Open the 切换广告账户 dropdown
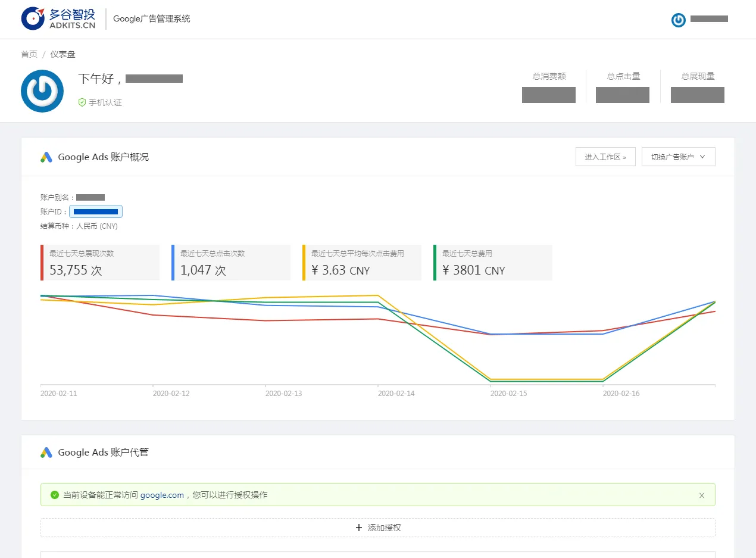 (679, 157)
